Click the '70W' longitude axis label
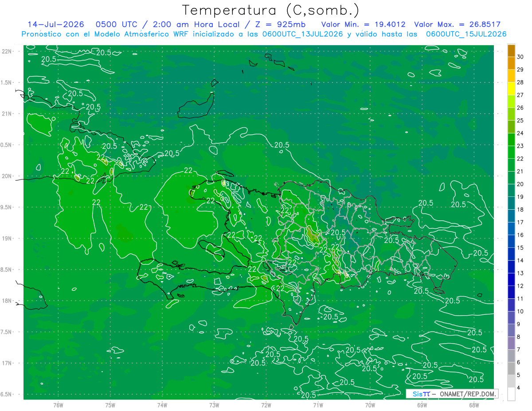Screen dimensions: 532x411 (370, 405)
